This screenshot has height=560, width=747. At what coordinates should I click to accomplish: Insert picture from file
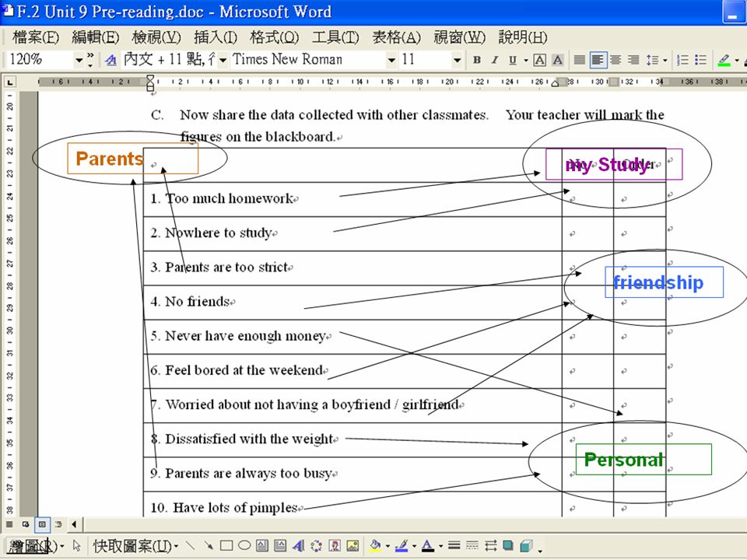(x=352, y=546)
